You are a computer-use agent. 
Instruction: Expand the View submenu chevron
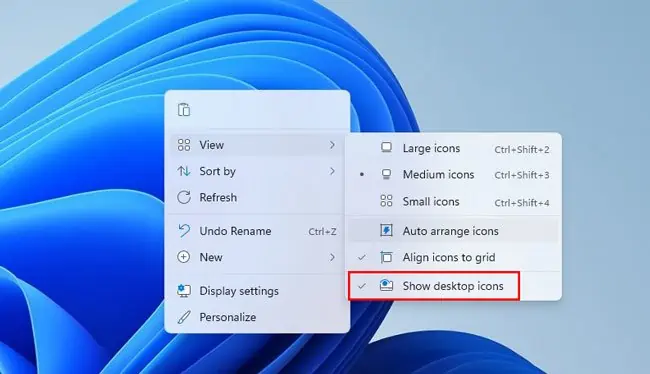332,145
